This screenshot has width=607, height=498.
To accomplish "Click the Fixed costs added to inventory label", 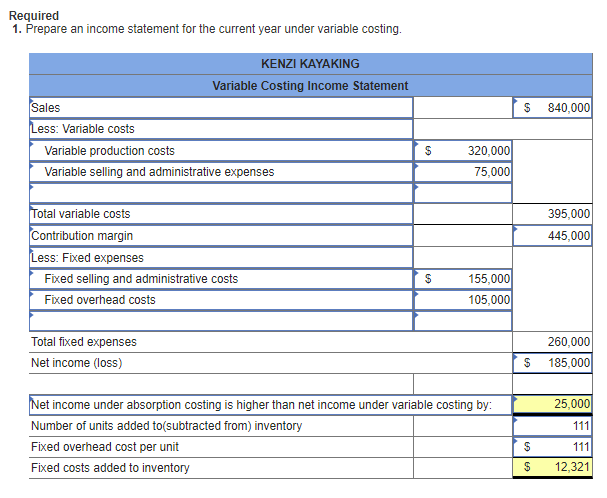I will (x=110, y=468).
